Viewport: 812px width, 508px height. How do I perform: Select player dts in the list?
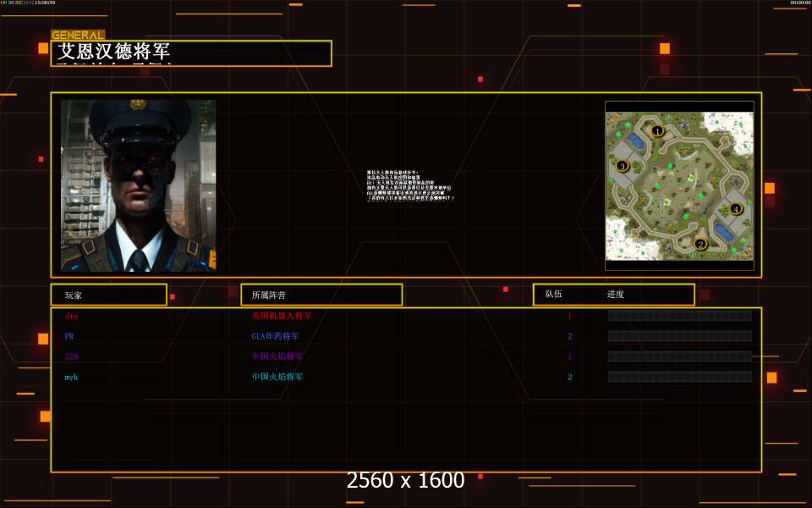[x=71, y=316]
